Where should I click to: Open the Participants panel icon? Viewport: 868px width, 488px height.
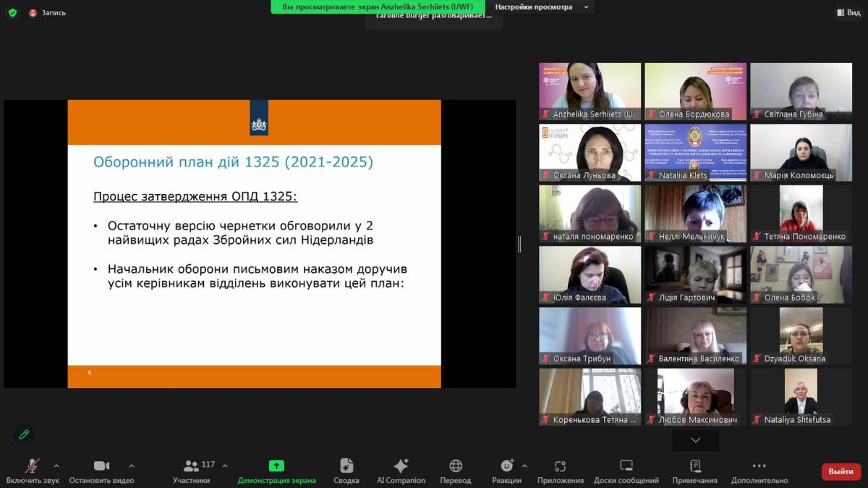191,466
